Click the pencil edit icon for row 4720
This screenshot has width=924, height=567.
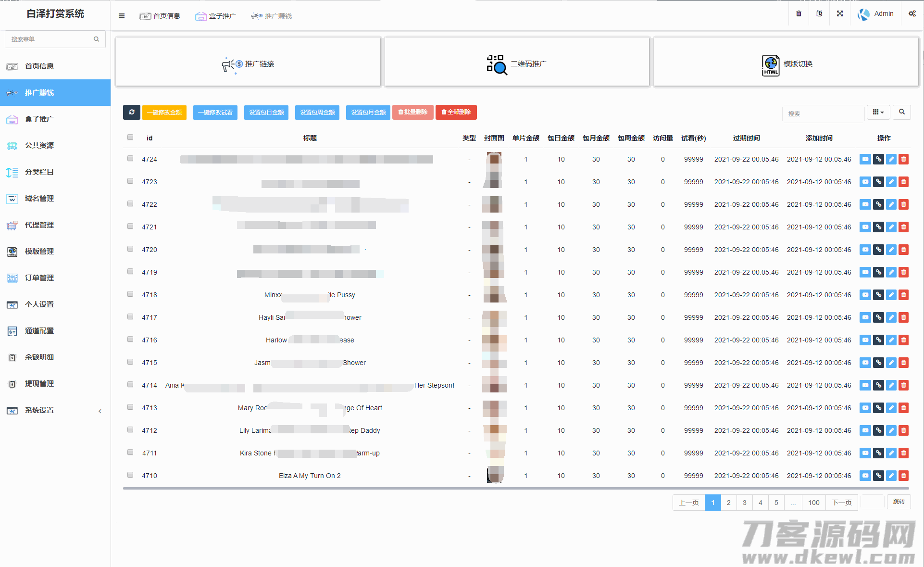(x=891, y=250)
